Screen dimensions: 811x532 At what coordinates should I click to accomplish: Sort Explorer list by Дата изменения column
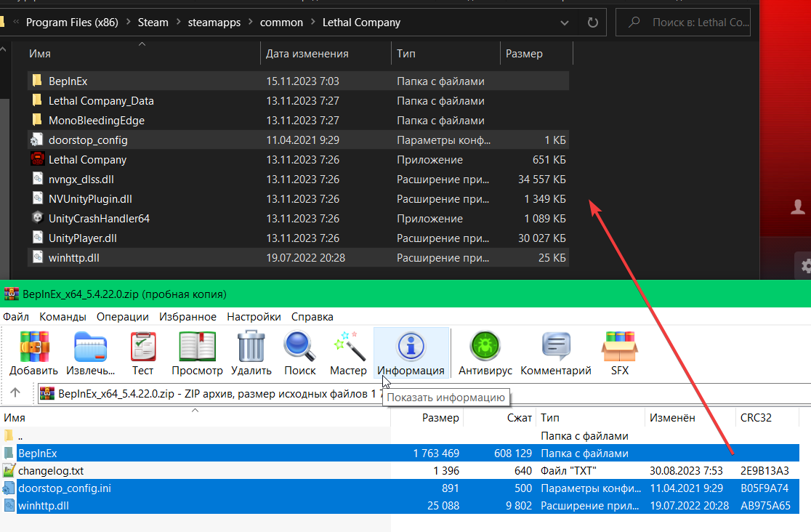326,54
